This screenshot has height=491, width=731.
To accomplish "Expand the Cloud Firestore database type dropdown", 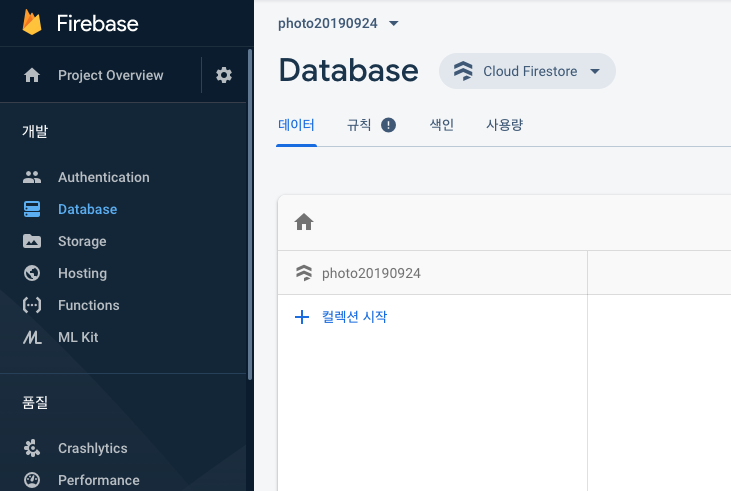I will click(x=527, y=71).
